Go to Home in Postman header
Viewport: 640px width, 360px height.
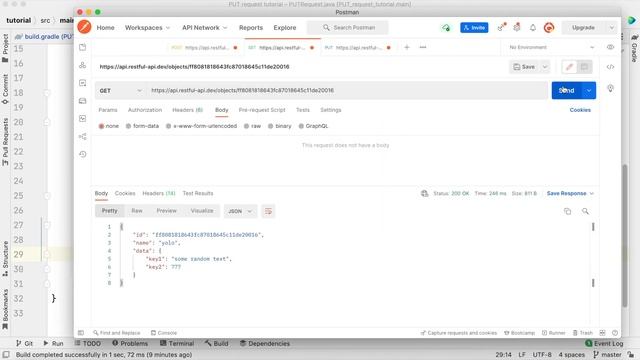(x=105, y=28)
